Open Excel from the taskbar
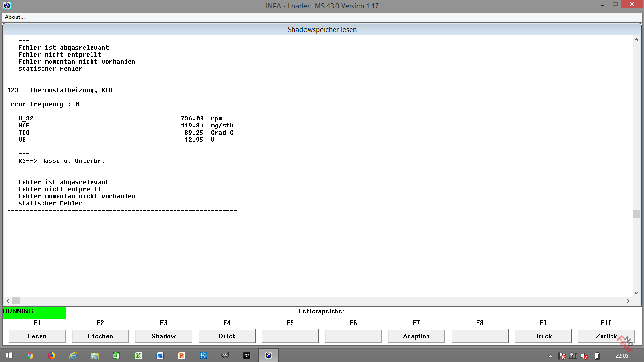The height and width of the screenshot is (362, 644). (x=138, y=355)
